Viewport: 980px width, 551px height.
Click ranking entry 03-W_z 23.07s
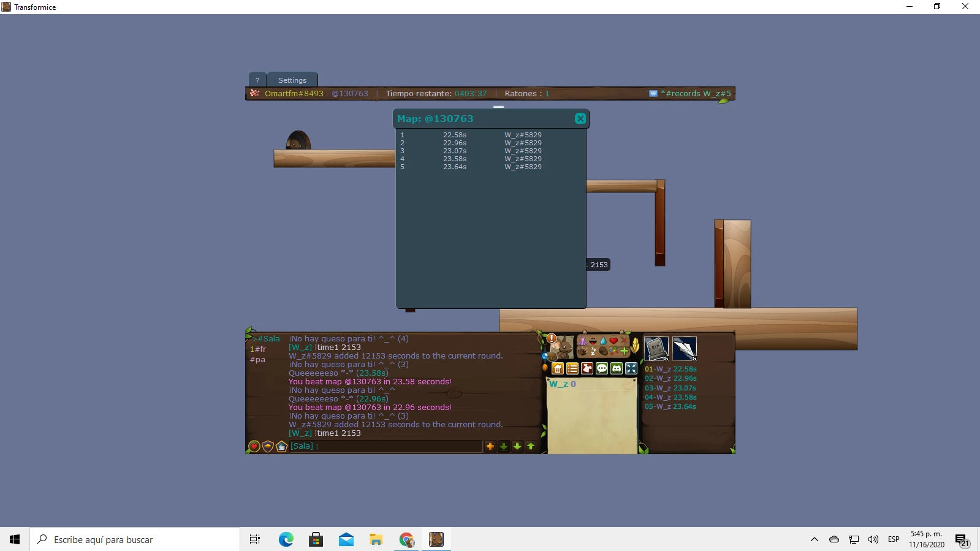(x=670, y=388)
